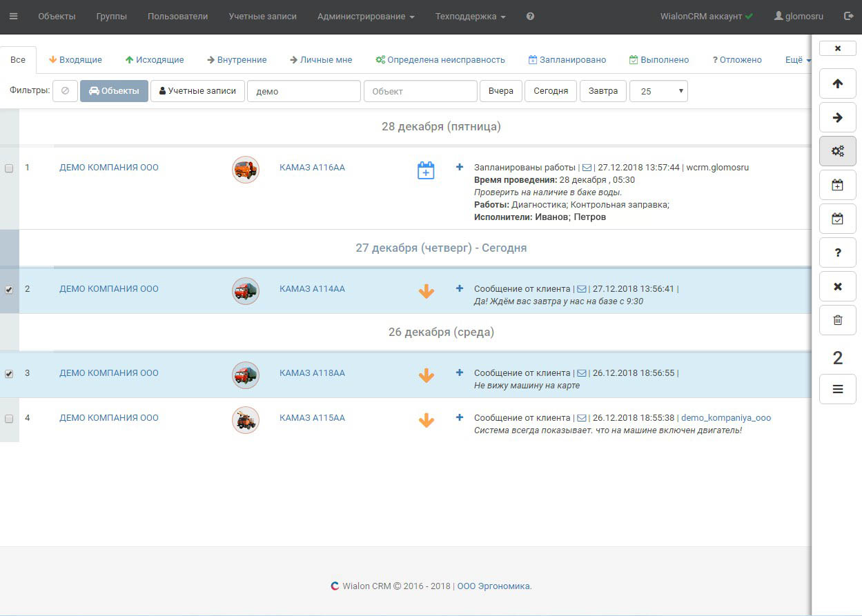
Task: Switch to the Входящие tab
Action: tap(75, 60)
